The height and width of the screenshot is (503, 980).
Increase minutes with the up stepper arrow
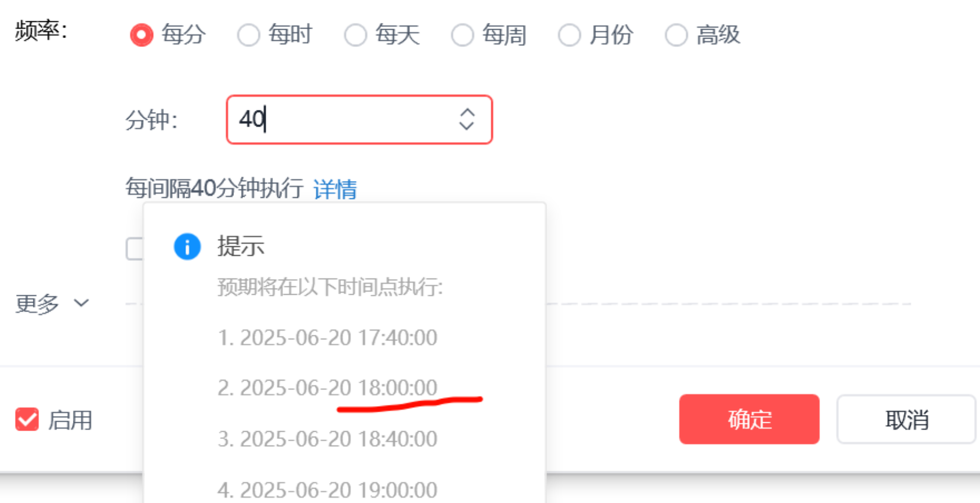coord(466,112)
